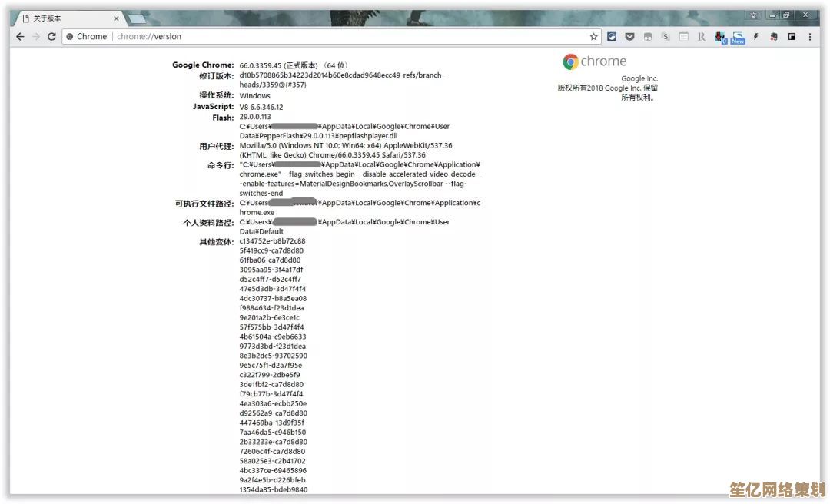Click the grey S extension icon
Viewport: 830px width, 504px height.
tap(666, 37)
